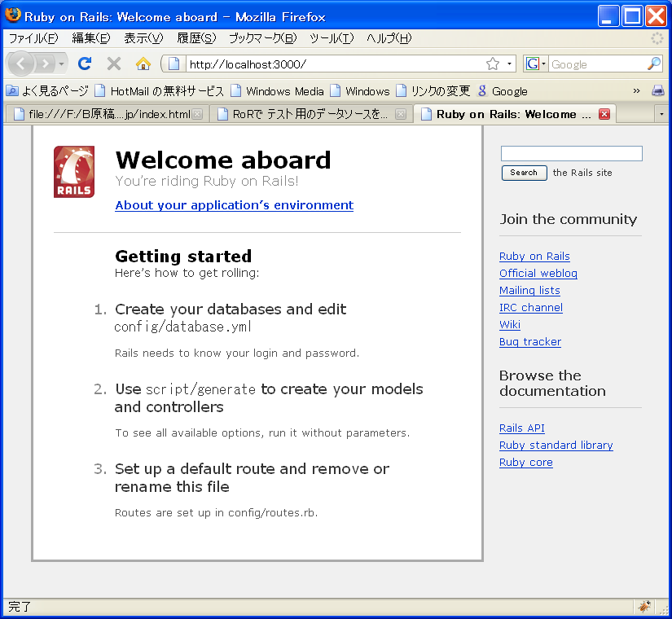Click the 完了 status bar text

[20, 607]
